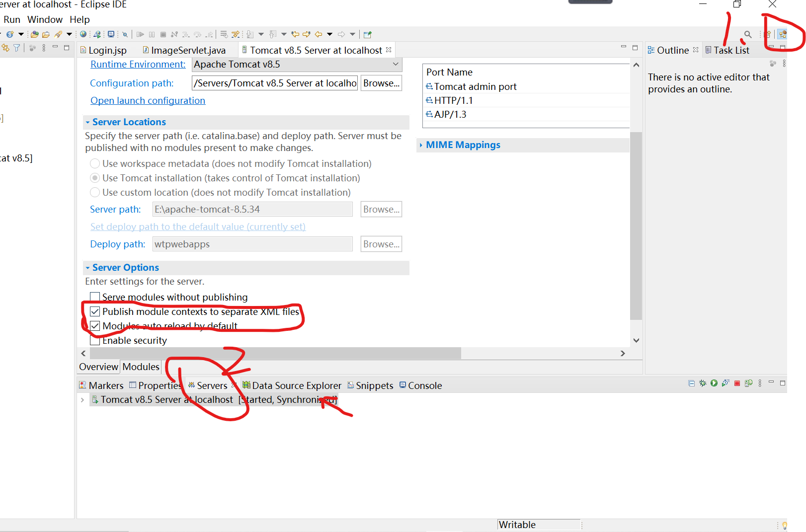
Task: Click the New Servlet wizard icon
Action: [x=10, y=34]
